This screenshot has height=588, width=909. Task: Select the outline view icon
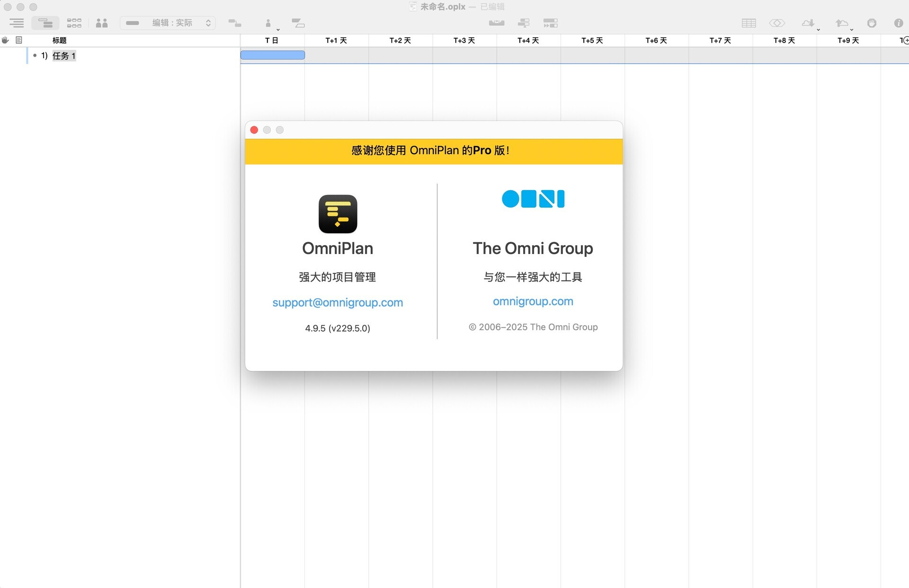point(17,23)
